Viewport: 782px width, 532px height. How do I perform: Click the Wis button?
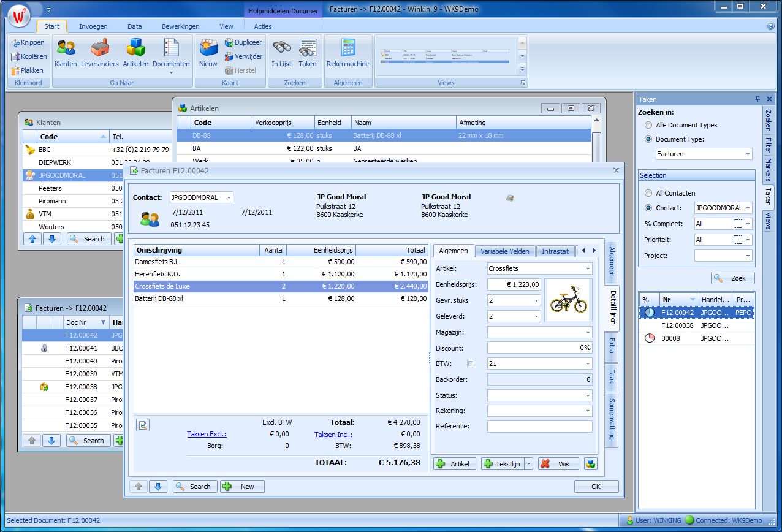point(558,464)
